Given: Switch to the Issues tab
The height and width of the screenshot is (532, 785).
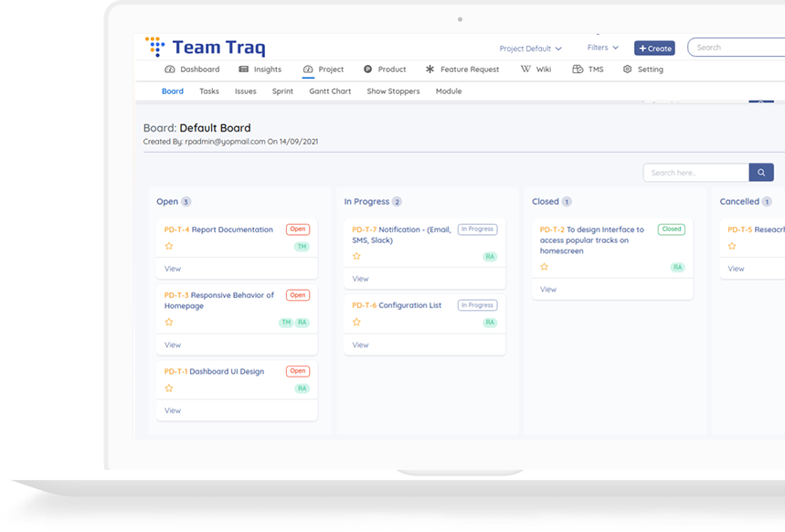Looking at the screenshot, I should 245,91.
